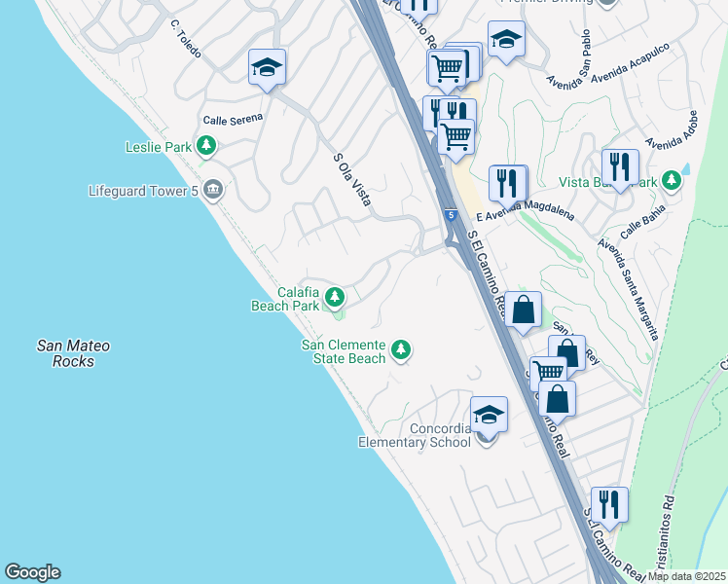This screenshot has width=728, height=584.
Task: Open the Calafia Beach Park marker
Action: pos(334,298)
